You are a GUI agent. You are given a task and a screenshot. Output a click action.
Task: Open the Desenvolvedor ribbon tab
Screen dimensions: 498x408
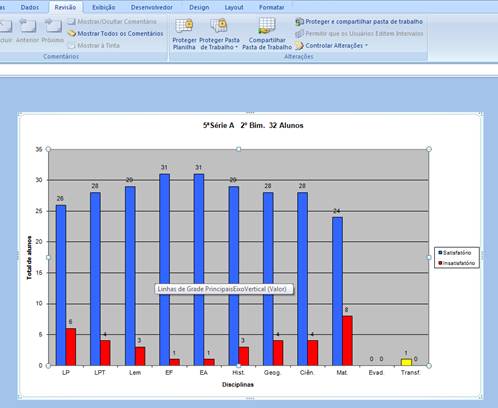[x=152, y=7]
